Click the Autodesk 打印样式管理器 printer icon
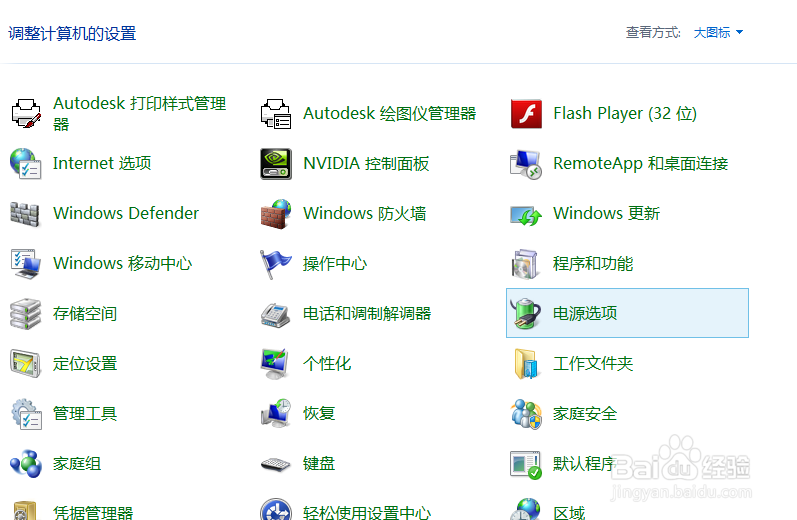Screen dimensions: 797x520 pos(26,113)
